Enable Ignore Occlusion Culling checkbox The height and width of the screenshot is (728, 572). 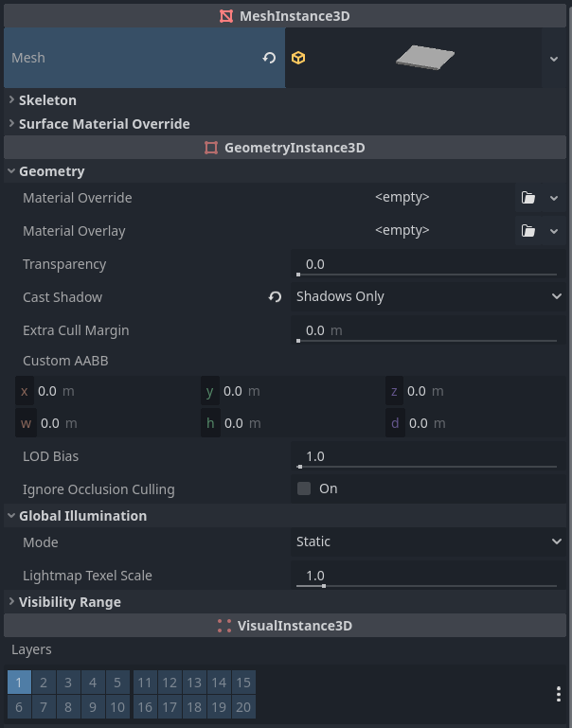click(304, 489)
